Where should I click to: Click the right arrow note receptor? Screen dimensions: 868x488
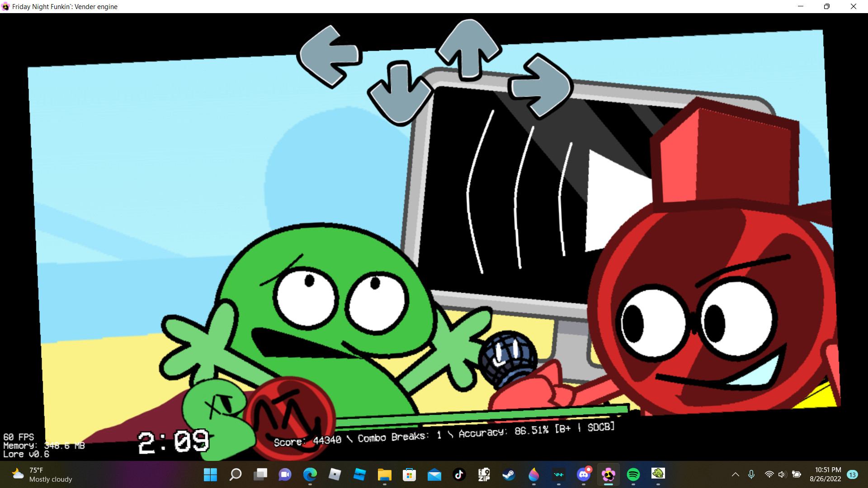pyautogui.click(x=541, y=86)
